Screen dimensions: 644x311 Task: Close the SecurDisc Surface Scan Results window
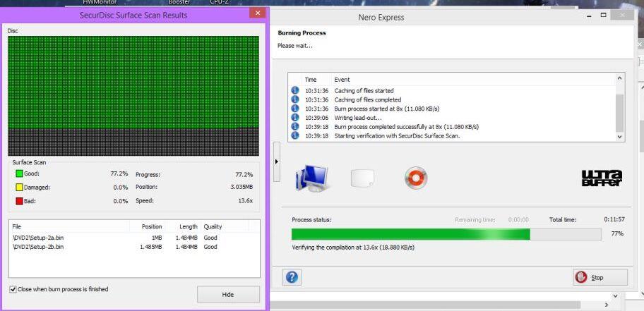coord(258,13)
